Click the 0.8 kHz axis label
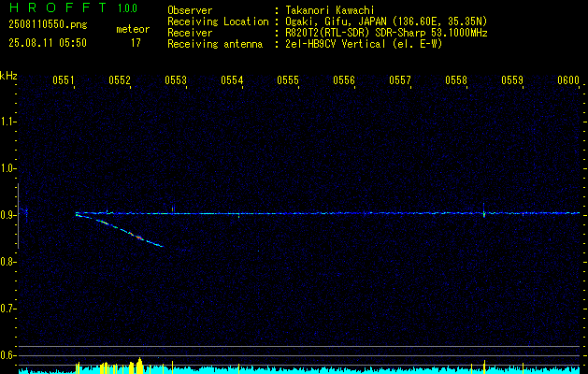The image size is (588, 374). click(x=7, y=262)
